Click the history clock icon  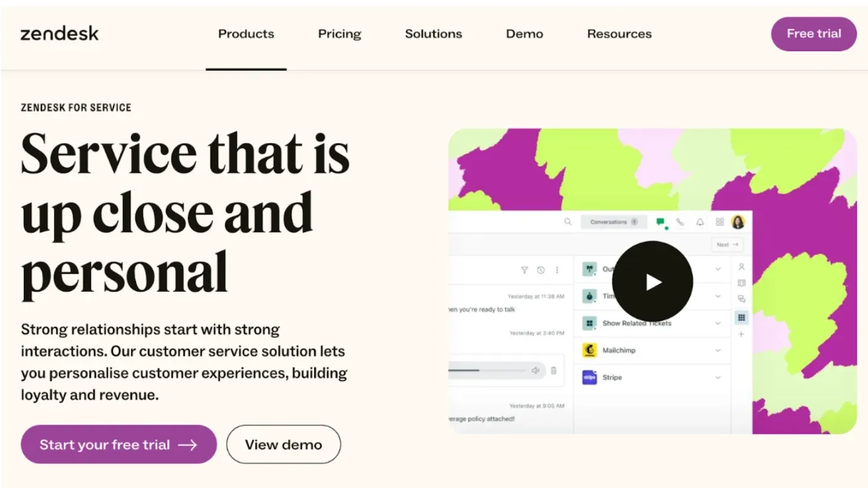coord(541,270)
